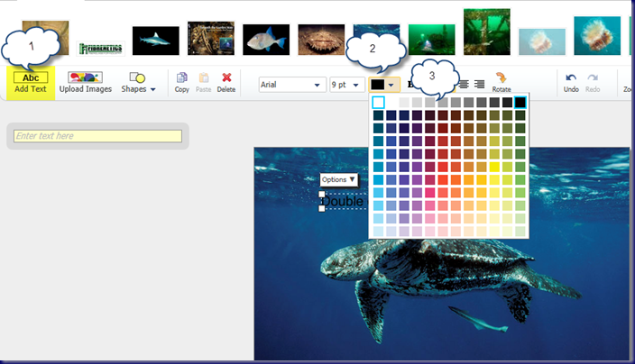Toggle the black text color picker dropdown
Viewport: 635px width, 364px height.
point(383,85)
